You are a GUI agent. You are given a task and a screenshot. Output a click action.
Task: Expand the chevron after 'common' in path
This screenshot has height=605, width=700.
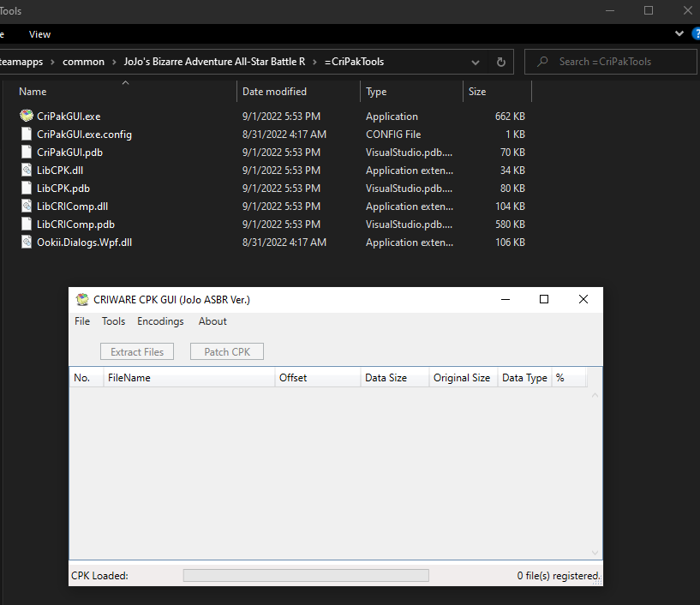click(x=114, y=62)
